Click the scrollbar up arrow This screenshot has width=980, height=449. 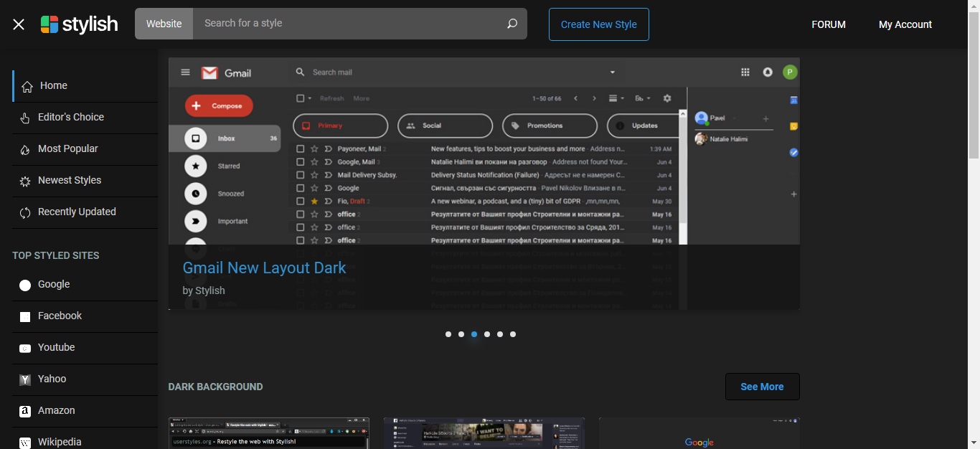click(x=974, y=6)
